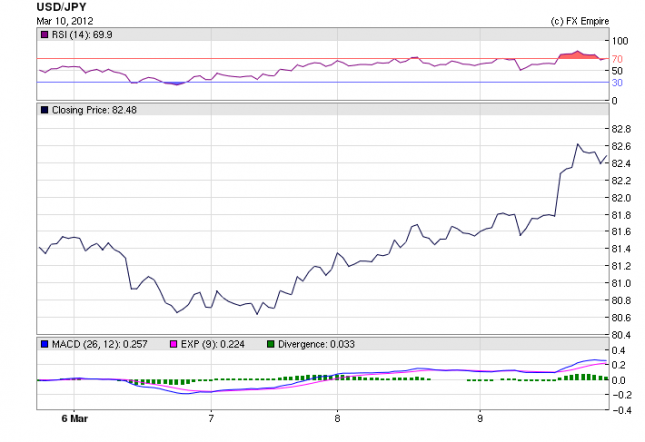Click the blue MACD legend swatch

coord(44,344)
